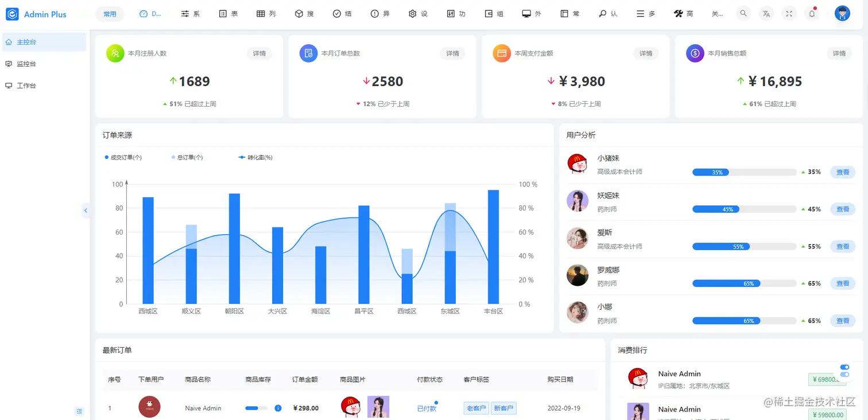Image resolution: width=868 pixels, height=420 pixels.
Task: Open the 功 menu in top navigation
Action: (456, 14)
